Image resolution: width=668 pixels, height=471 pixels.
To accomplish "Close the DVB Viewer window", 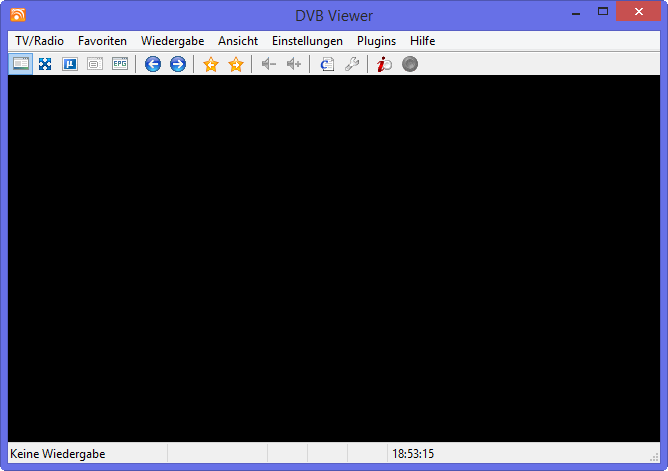I will click(639, 11).
